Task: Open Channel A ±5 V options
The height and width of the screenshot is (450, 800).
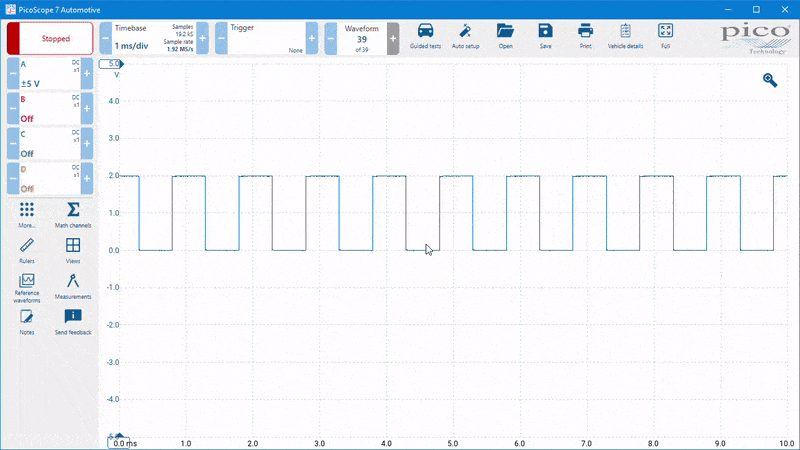Action: point(50,74)
